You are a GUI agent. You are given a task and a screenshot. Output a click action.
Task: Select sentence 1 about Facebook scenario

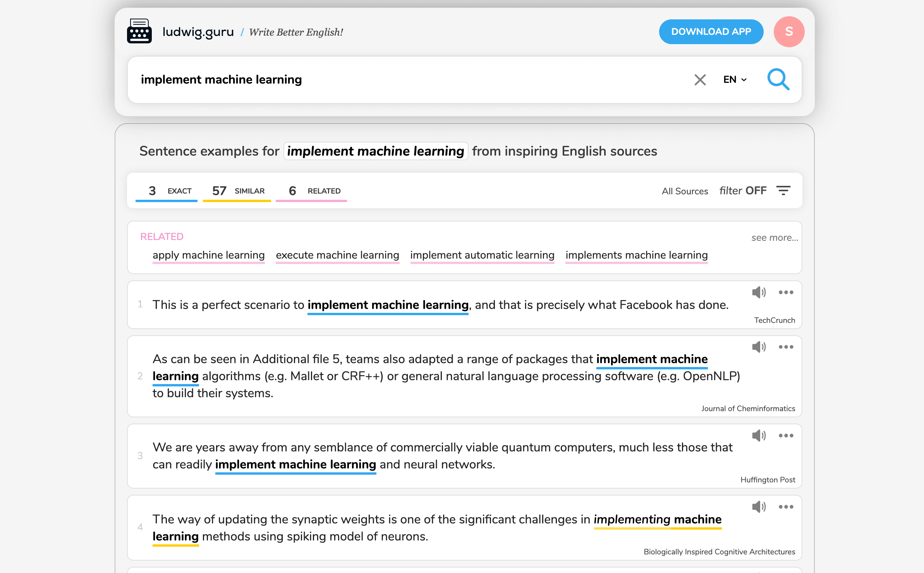[441, 305]
